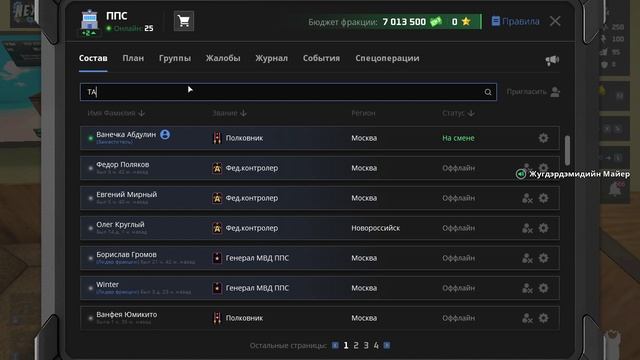Open the Журнал tab
This screenshot has height=360, width=640.
click(x=271, y=58)
